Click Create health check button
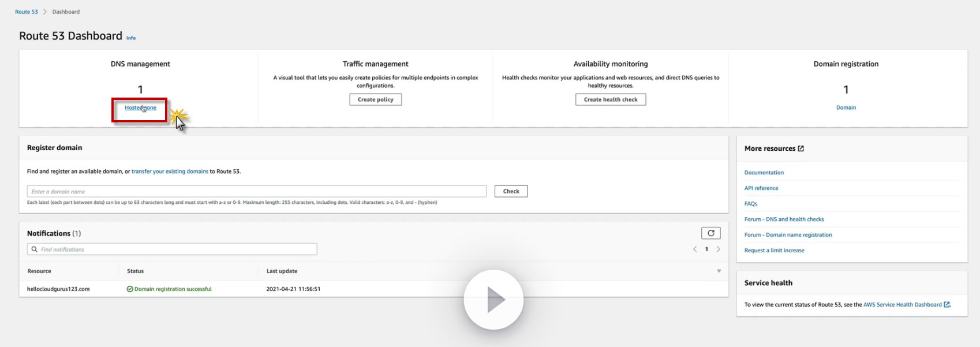The image size is (980, 347). (x=611, y=100)
